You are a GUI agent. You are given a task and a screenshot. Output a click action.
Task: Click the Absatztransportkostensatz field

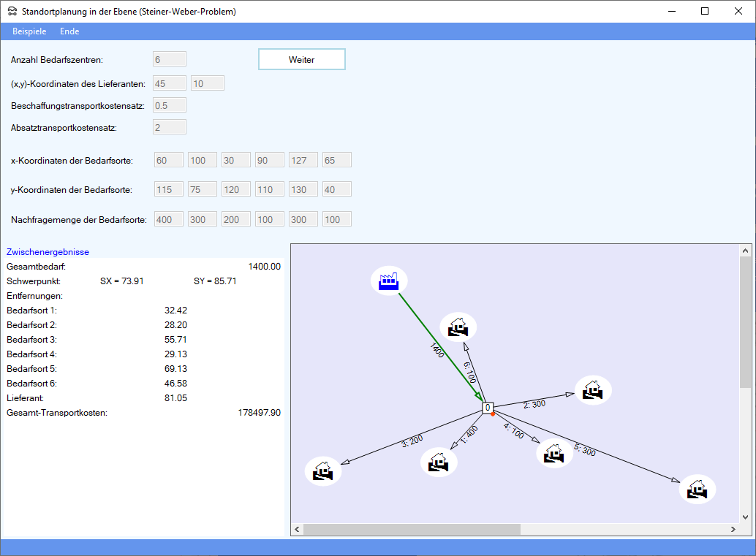[x=170, y=127]
